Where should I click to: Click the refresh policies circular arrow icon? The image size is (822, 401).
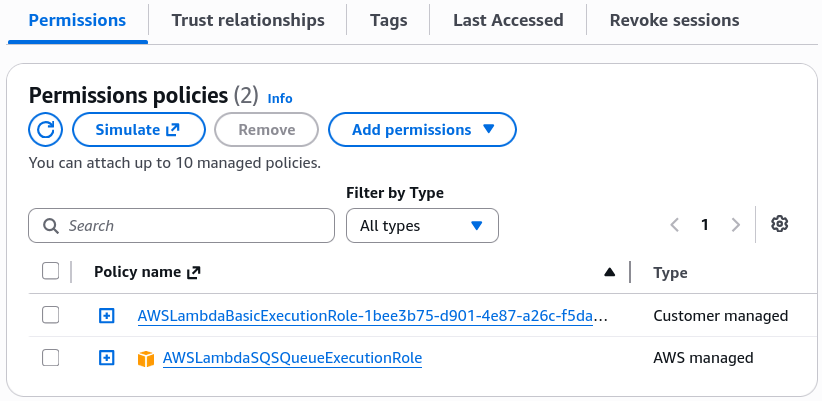[x=46, y=129]
